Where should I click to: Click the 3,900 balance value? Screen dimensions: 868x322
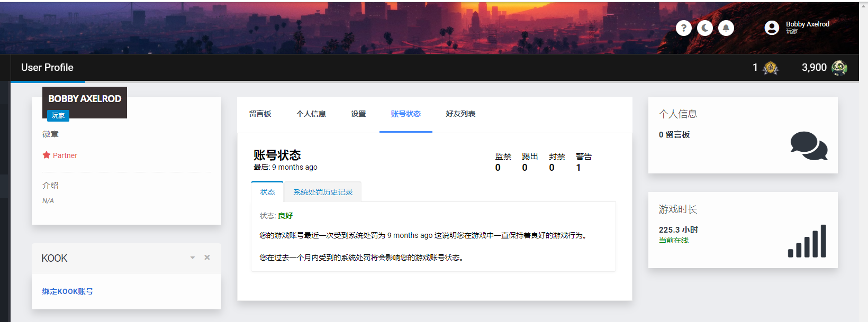[x=814, y=68]
